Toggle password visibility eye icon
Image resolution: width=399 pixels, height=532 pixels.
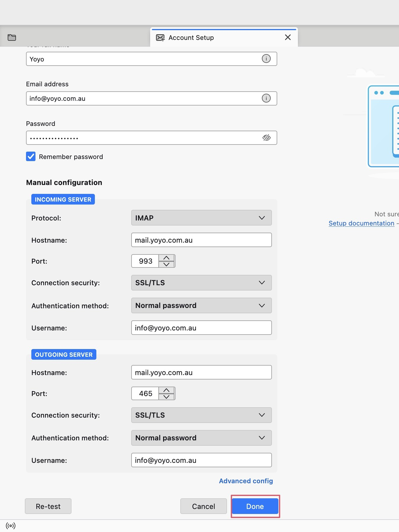pos(267,138)
